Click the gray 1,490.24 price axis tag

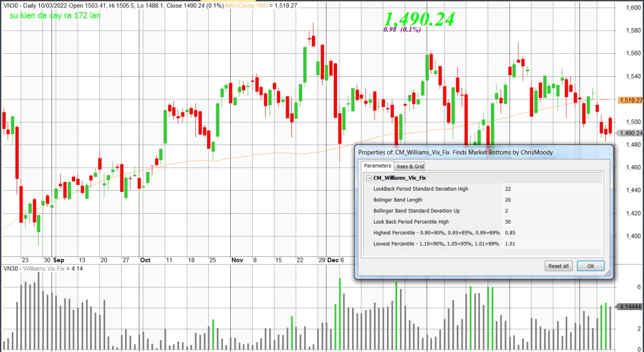[631, 133]
